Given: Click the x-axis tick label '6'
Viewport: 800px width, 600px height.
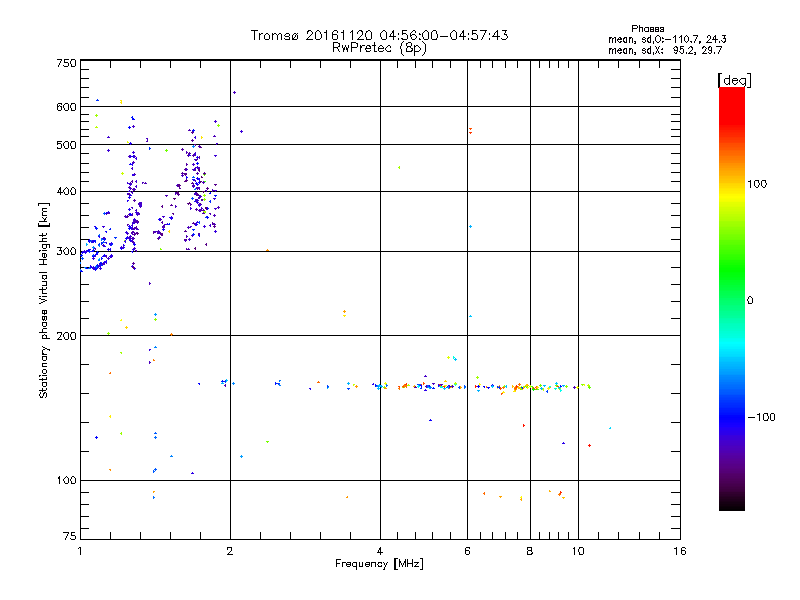Looking at the screenshot, I should coord(467,551).
